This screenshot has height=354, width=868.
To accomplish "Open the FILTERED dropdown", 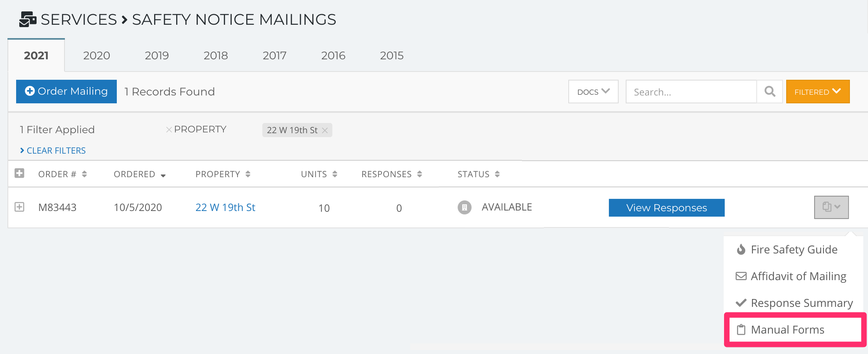I will [818, 92].
